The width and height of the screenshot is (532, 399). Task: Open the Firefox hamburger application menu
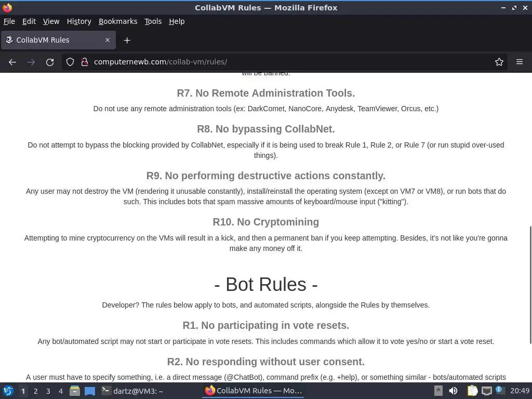tap(520, 62)
